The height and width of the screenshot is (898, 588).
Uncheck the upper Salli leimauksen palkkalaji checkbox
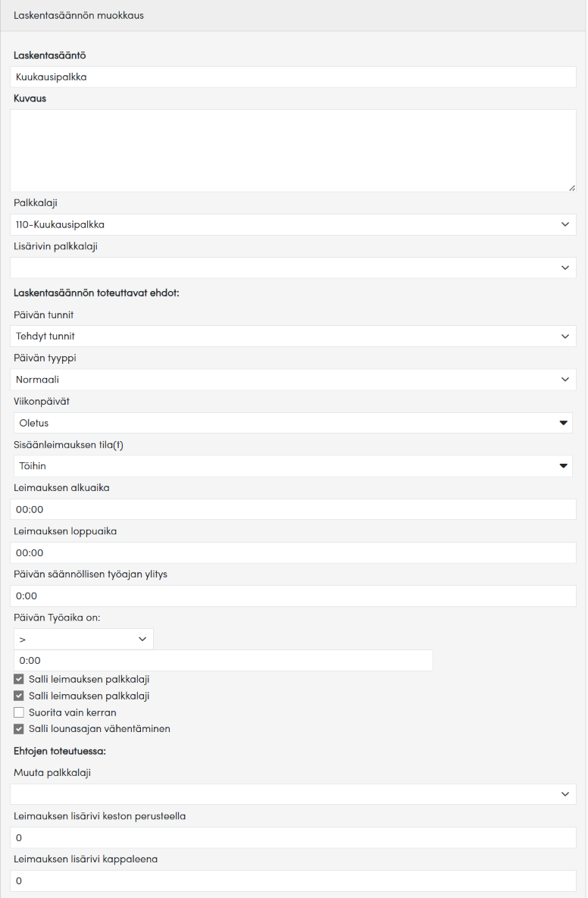pyautogui.click(x=19, y=679)
